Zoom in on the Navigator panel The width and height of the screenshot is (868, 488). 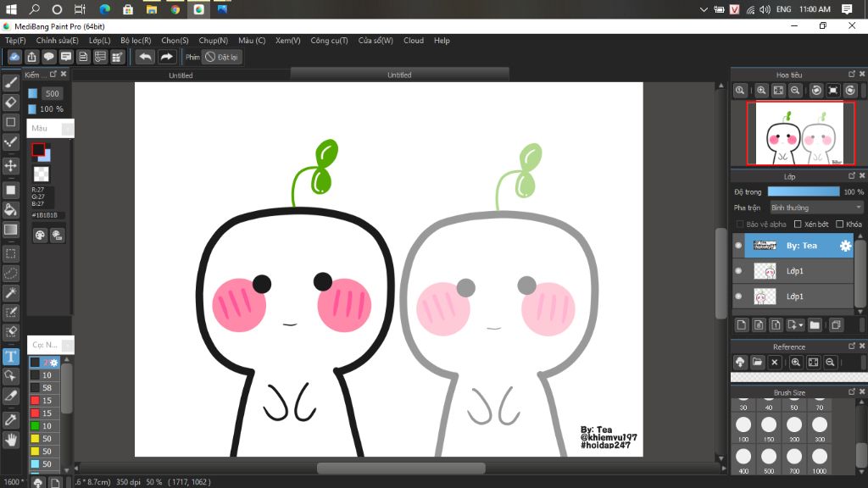tap(761, 90)
